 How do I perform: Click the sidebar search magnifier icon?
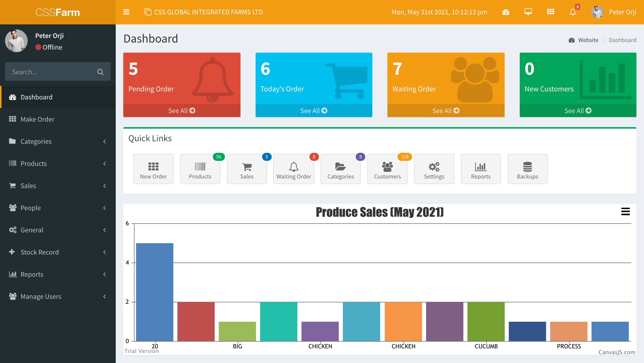coord(100,72)
